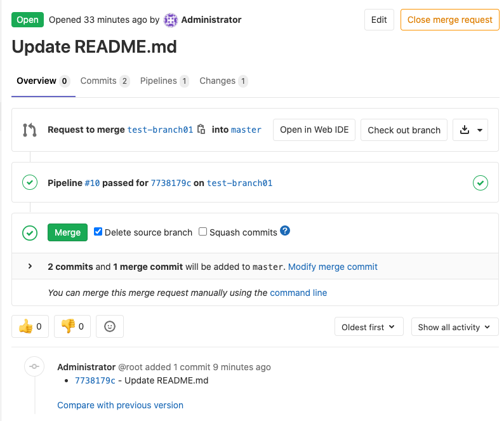Click the thumbs up reaction

click(30, 326)
